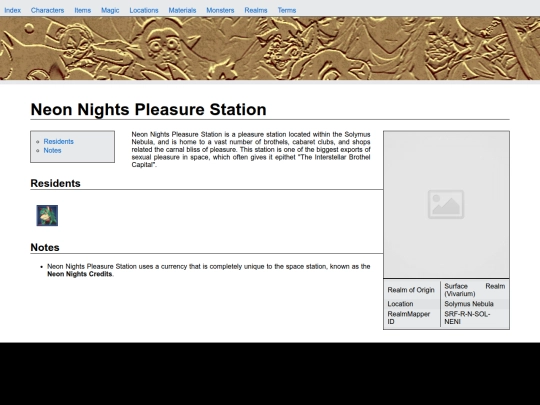Click the embossed gold banner image
This screenshot has width=540, height=405.
[270, 48]
